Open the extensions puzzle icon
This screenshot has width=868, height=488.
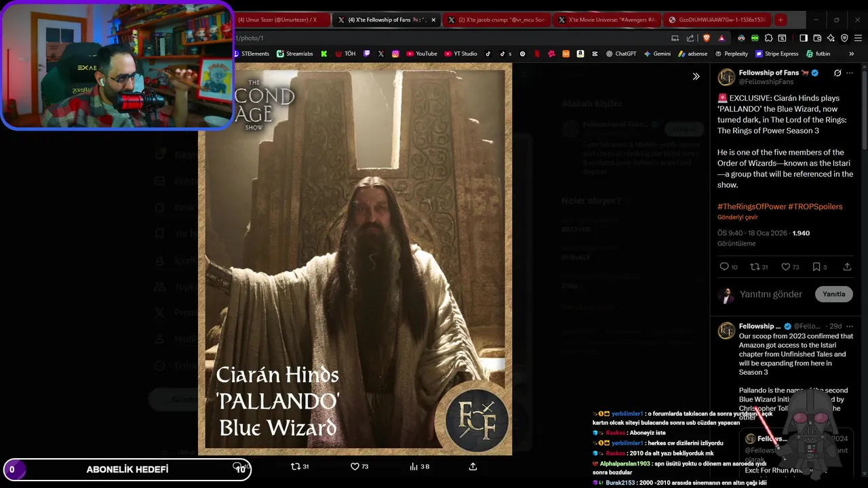pos(768,38)
